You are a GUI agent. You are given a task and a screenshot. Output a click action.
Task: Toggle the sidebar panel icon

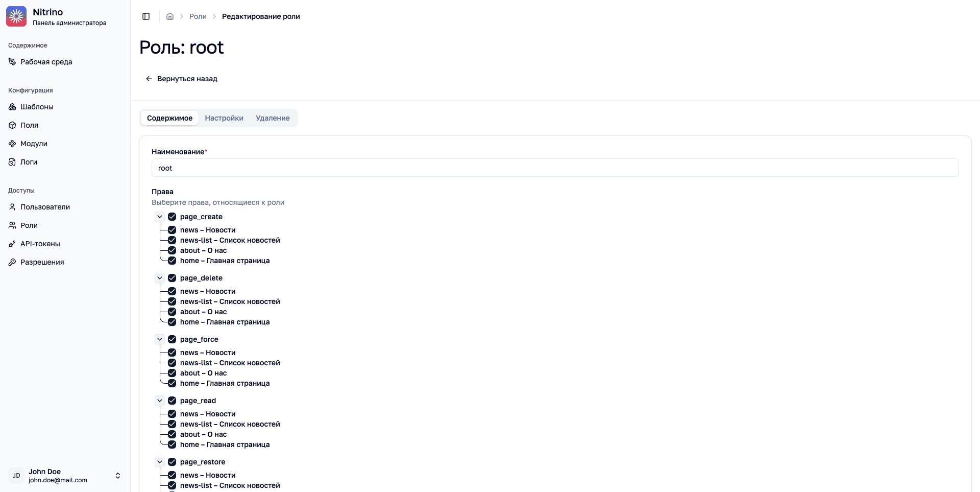pyautogui.click(x=146, y=16)
